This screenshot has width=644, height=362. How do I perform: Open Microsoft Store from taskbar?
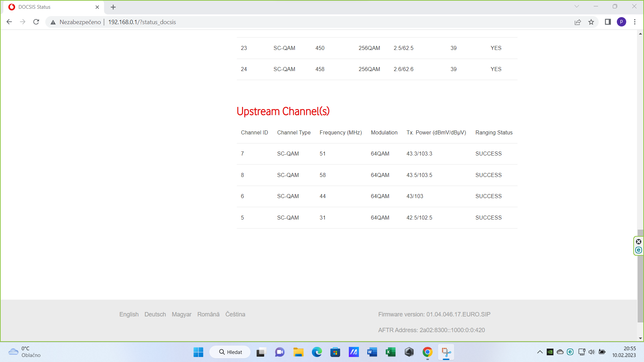pyautogui.click(x=335, y=352)
